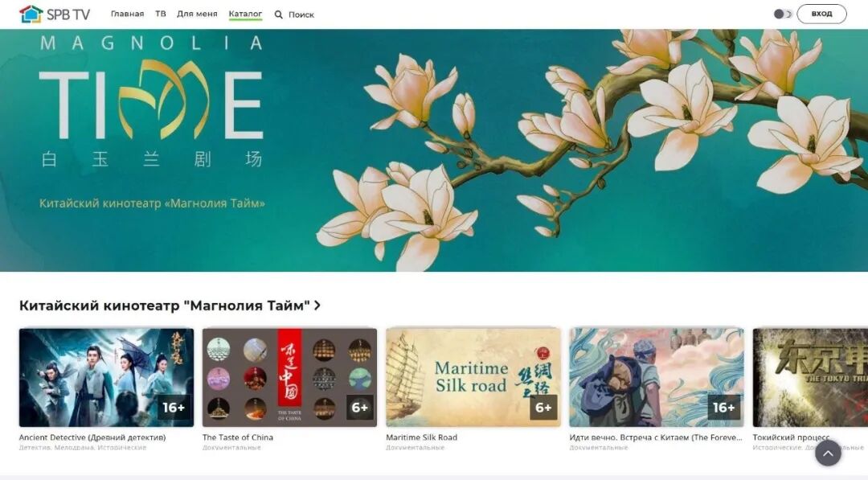Select the Maritime Silk Road thumbnail
Viewport: 868px width, 480px height.
coord(473,378)
